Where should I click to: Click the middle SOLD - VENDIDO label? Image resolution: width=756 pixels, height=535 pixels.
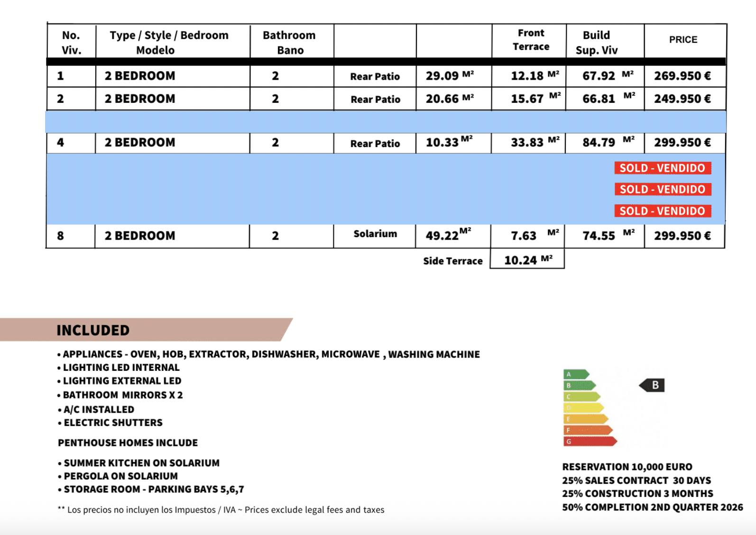point(662,189)
